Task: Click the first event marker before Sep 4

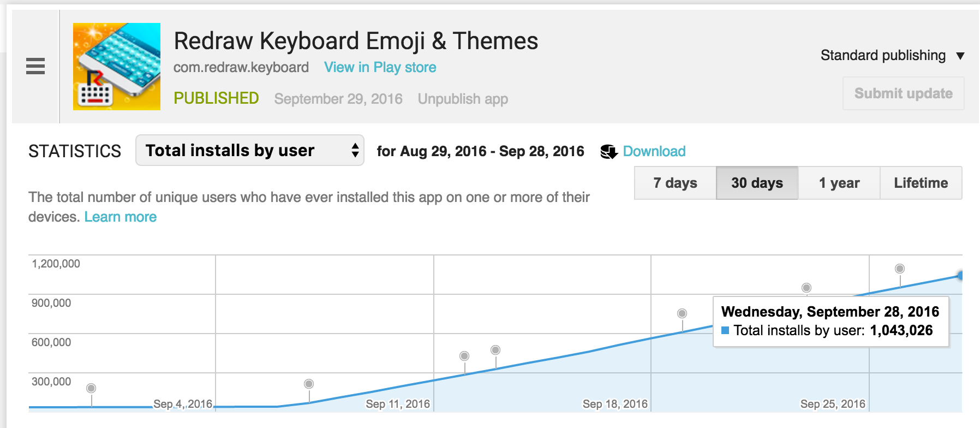Action: (91, 388)
